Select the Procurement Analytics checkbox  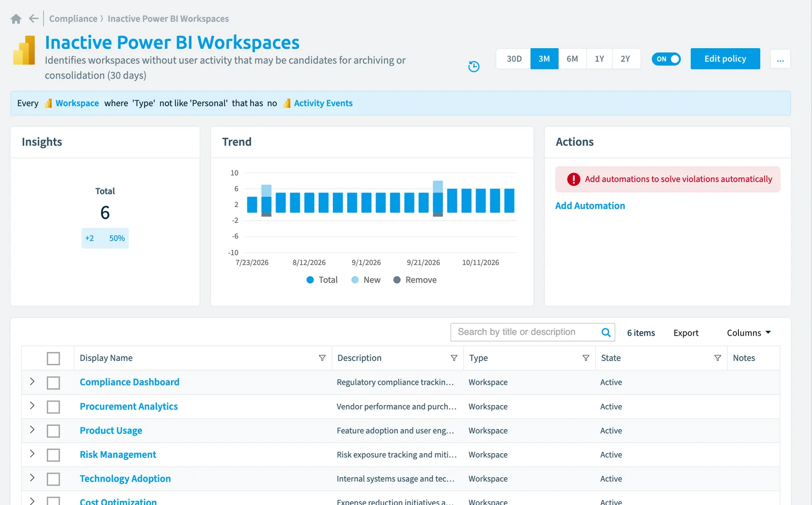[53, 407]
